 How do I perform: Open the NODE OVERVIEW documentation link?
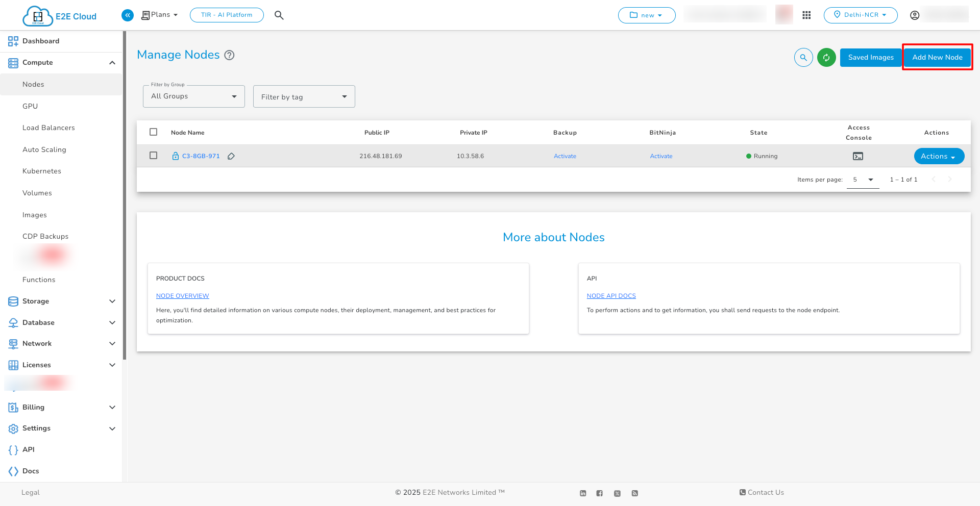point(182,296)
